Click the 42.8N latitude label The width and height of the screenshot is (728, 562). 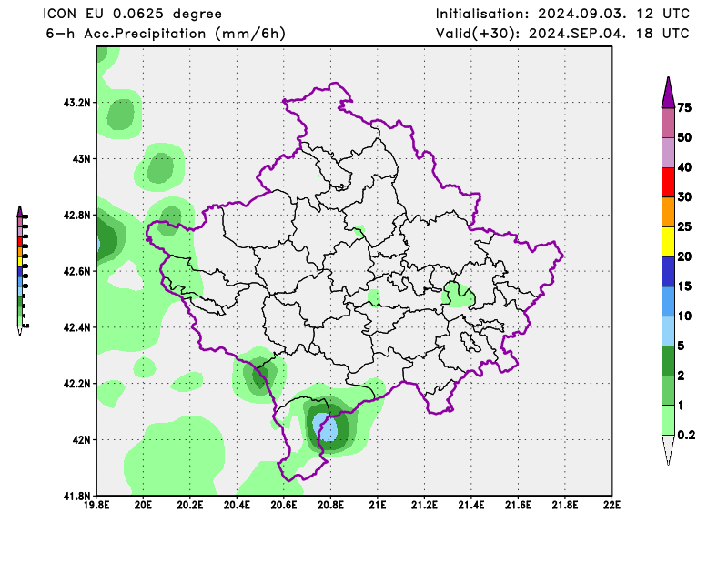(x=77, y=215)
